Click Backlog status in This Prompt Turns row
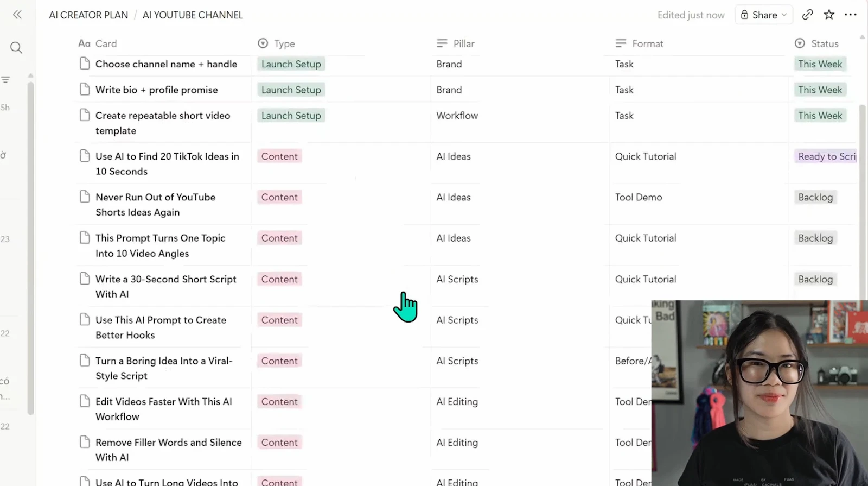 [815, 238]
